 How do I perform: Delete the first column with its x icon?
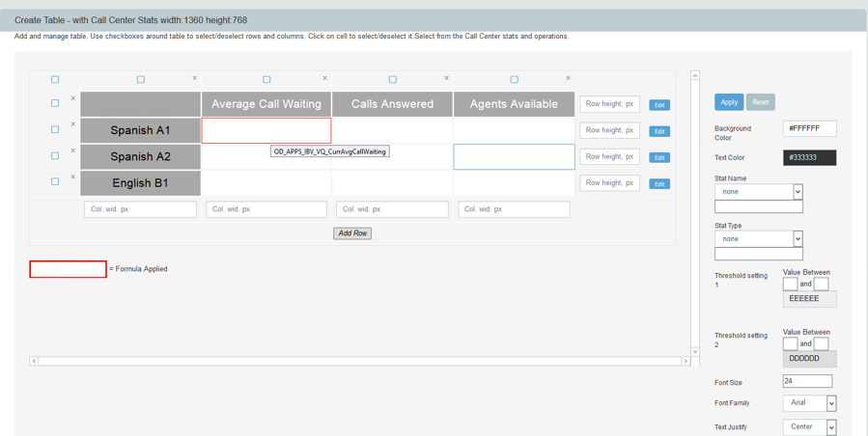[x=194, y=78]
